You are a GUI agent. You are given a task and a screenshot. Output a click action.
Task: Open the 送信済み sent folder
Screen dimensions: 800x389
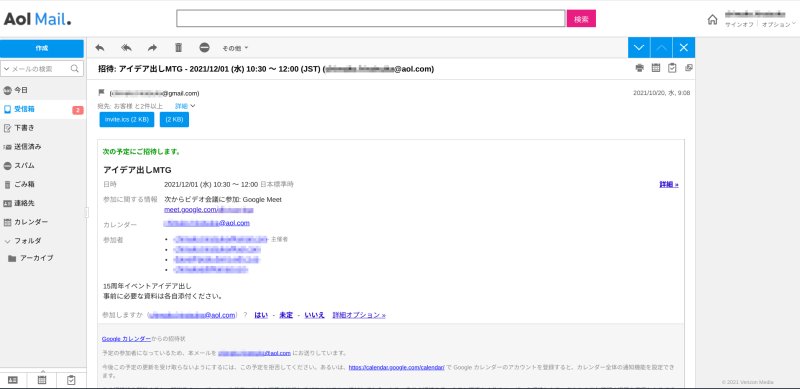(28, 147)
